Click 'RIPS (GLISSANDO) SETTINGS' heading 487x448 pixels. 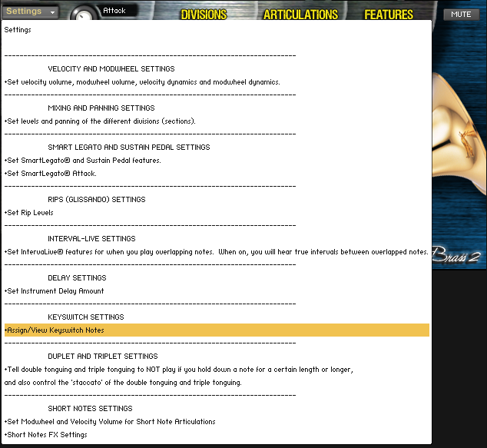tap(97, 200)
